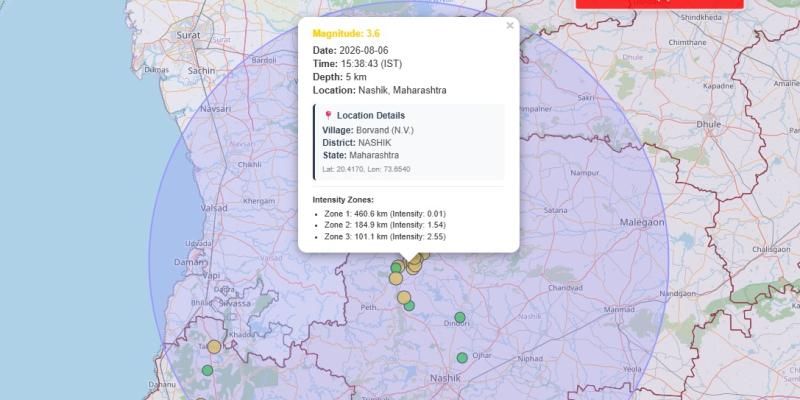
Task: Click the Malegaon label on the map
Action: 642,222
